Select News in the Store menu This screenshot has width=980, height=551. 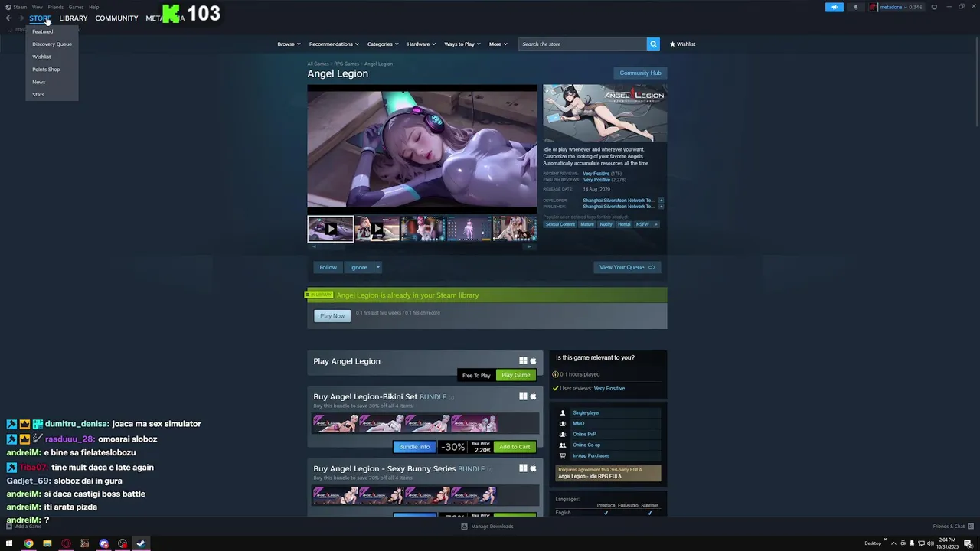pyautogui.click(x=39, y=82)
